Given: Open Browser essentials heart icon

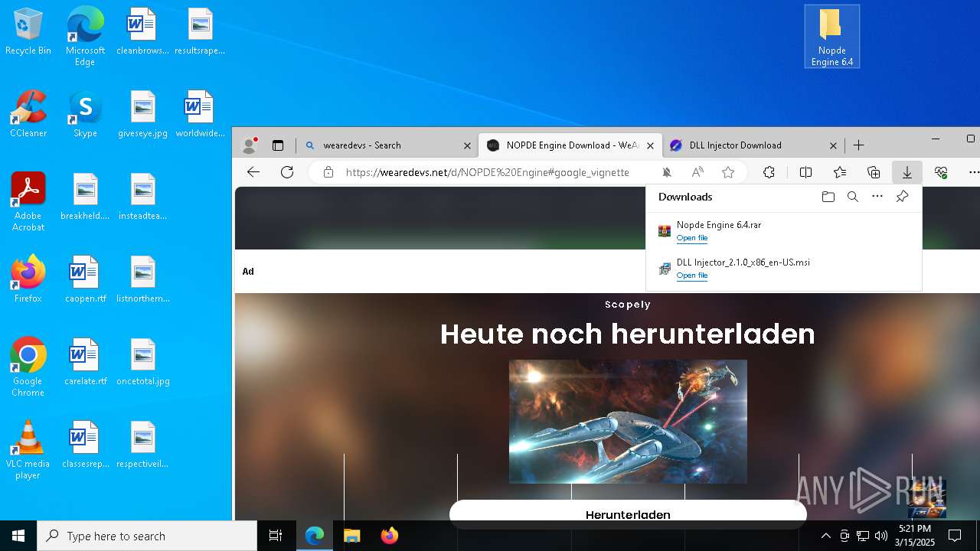Looking at the screenshot, I should [941, 172].
